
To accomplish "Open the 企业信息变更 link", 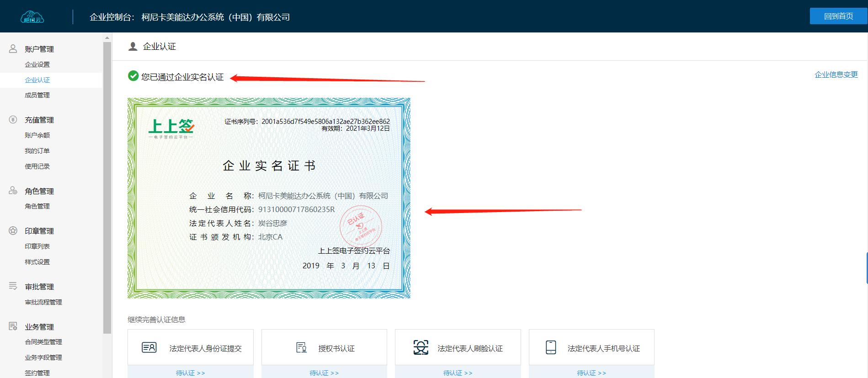I will (x=836, y=75).
